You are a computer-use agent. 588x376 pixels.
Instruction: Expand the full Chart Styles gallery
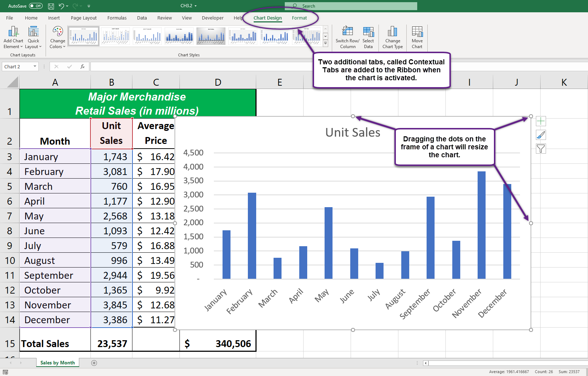325,43
